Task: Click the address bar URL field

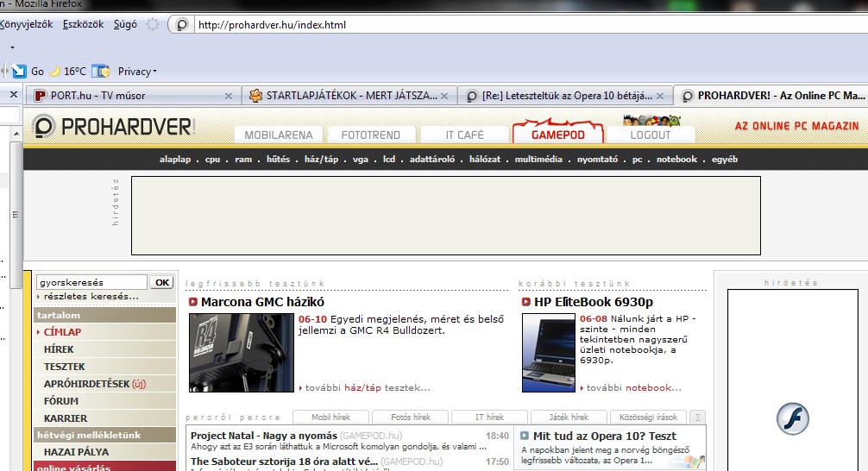Action: (x=531, y=25)
